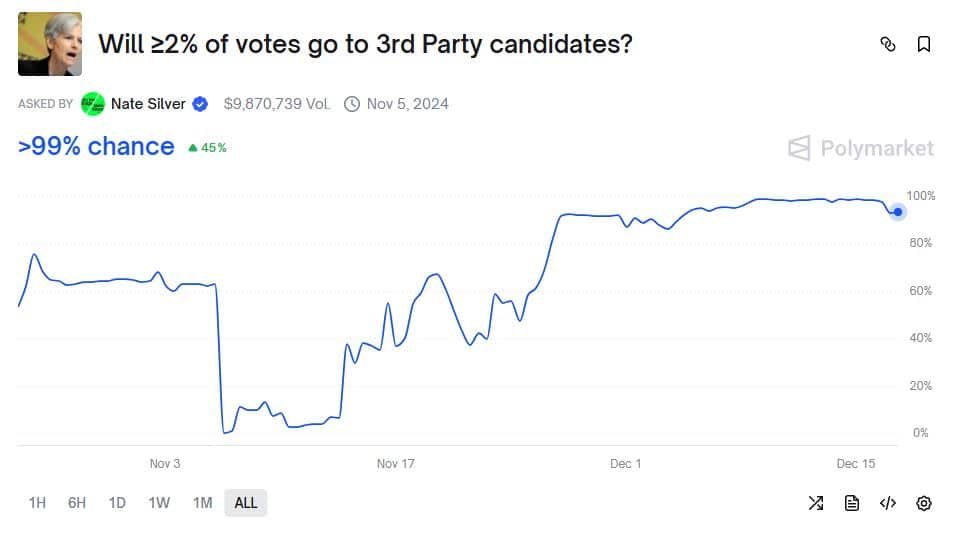Click Nate Silver's green avatar
The image size is (957, 548).
tap(93, 103)
